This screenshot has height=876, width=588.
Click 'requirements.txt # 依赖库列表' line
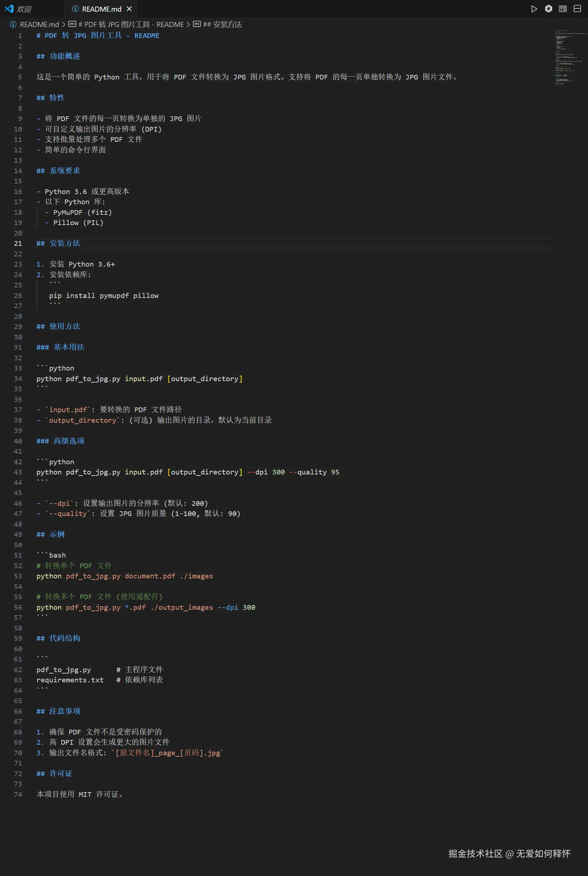100,680
